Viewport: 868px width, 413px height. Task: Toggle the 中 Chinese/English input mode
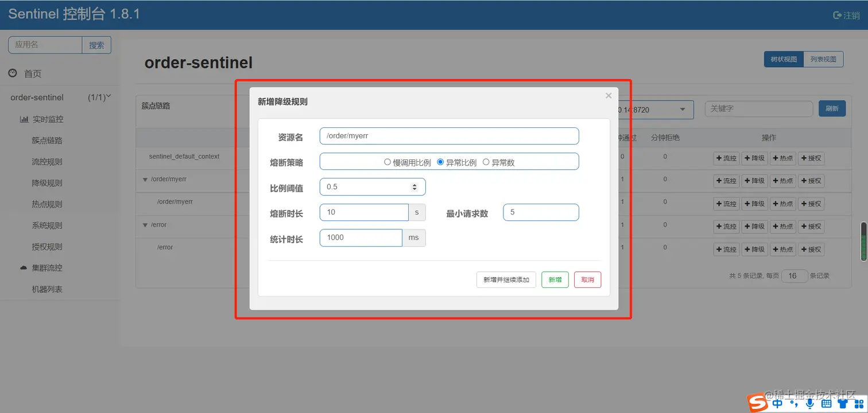(x=777, y=403)
